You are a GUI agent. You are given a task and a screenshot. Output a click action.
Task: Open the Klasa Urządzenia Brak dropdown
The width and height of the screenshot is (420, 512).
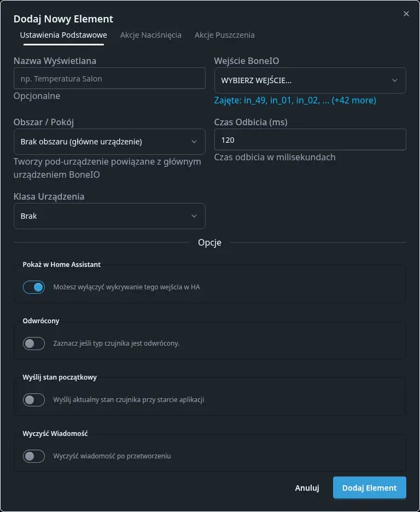(x=104, y=216)
